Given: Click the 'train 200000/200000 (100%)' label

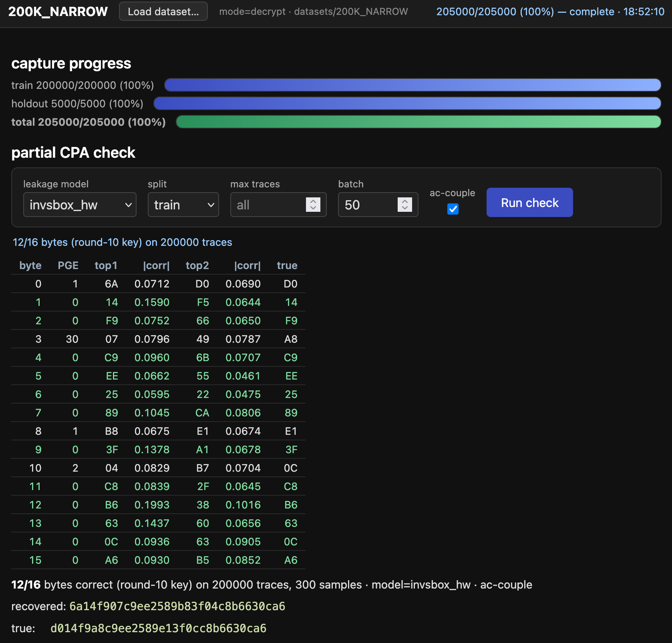Looking at the screenshot, I should tap(82, 85).
